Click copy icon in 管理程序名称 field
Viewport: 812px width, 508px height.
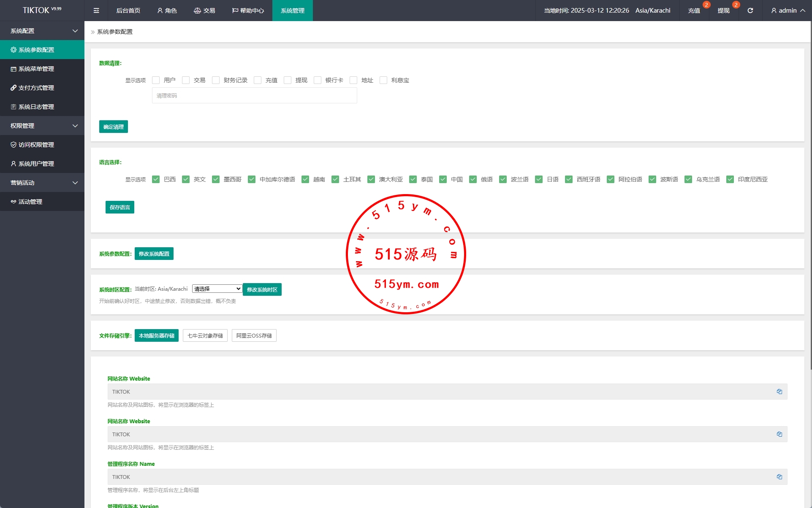(779, 477)
